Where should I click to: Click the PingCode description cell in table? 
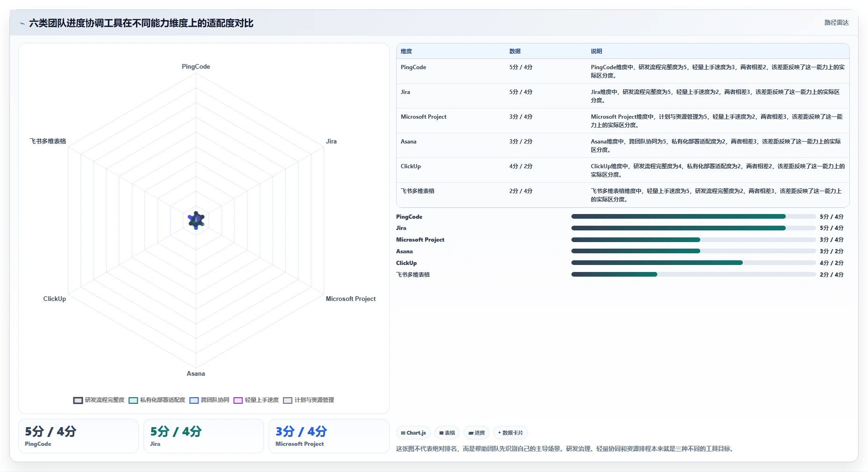718,72
